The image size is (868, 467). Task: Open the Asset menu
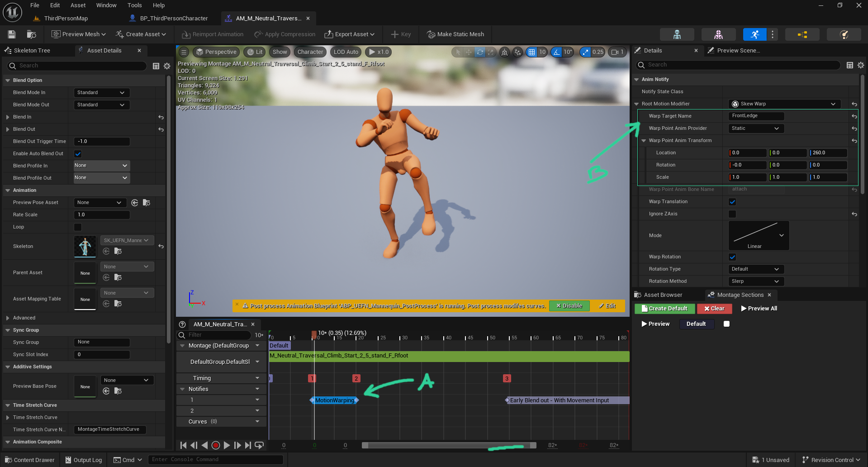78,5
